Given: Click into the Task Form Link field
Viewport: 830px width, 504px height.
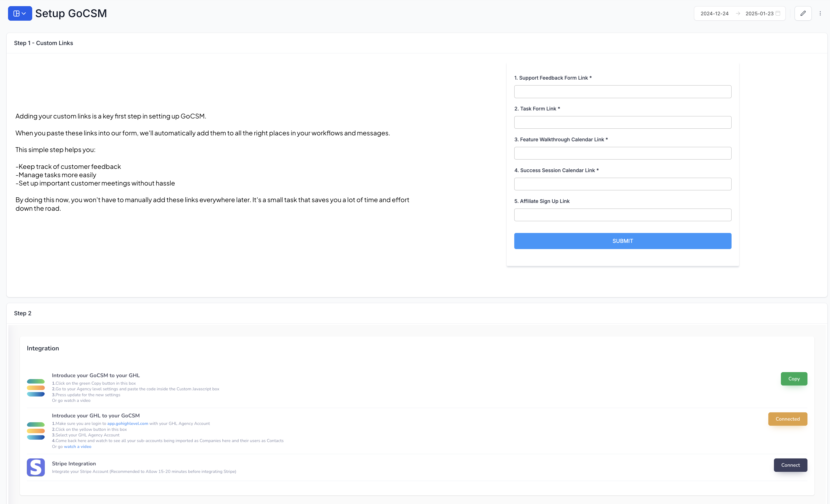Looking at the screenshot, I should point(622,122).
